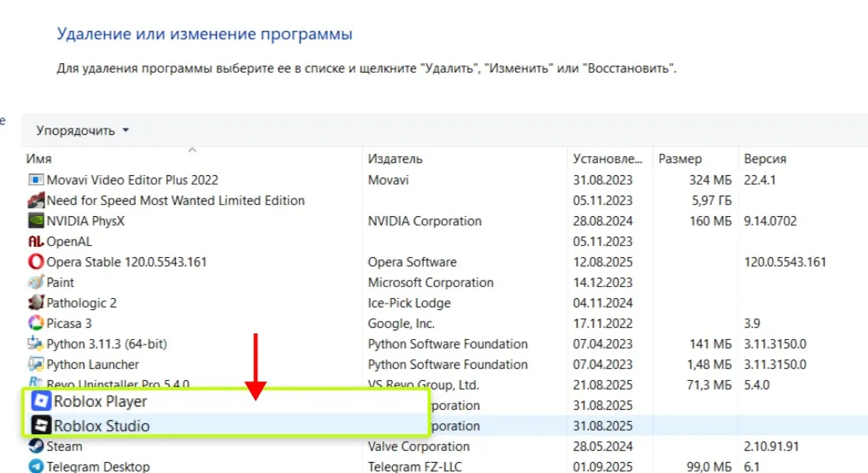The height and width of the screenshot is (473, 868).
Task: Select Opera Stable 120.0.5543.161 entry
Action: 127,262
